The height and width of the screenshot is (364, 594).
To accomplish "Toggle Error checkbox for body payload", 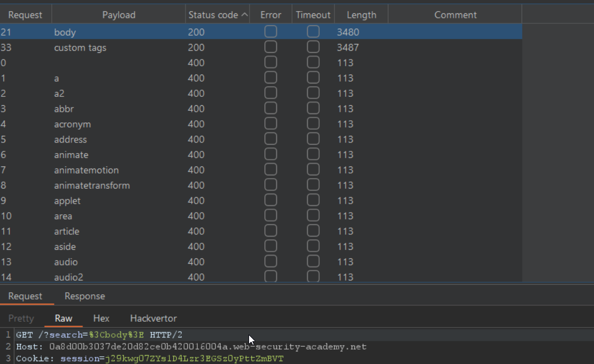I will pyautogui.click(x=271, y=32).
